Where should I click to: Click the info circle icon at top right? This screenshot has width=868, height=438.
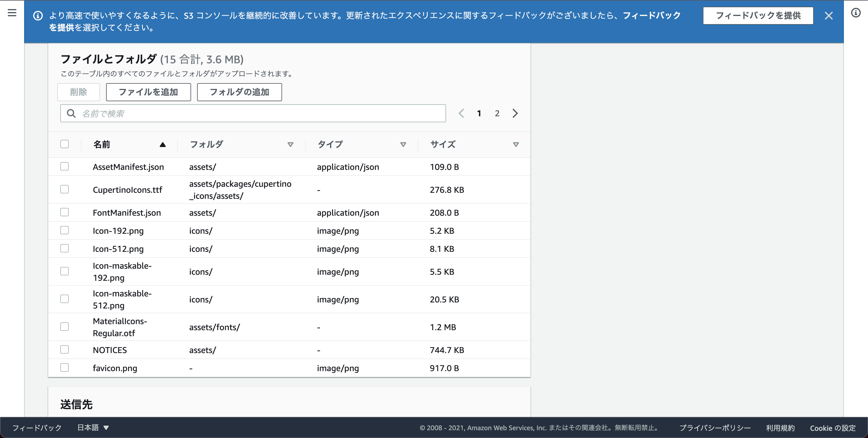pyautogui.click(x=856, y=13)
